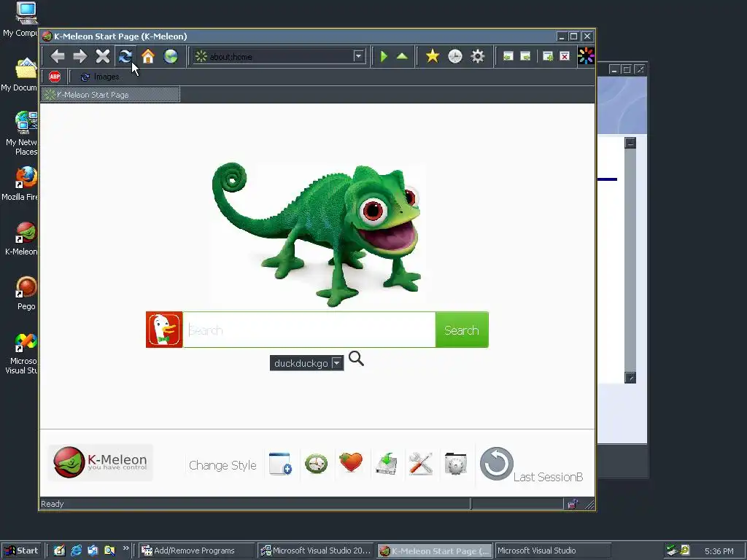Open the URL bar history dropdown
Screen dimensions: 747x560
point(359,57)
